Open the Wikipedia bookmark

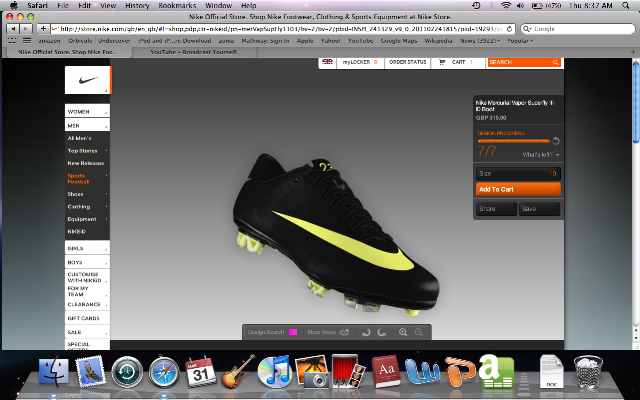[x=438, y=40]
